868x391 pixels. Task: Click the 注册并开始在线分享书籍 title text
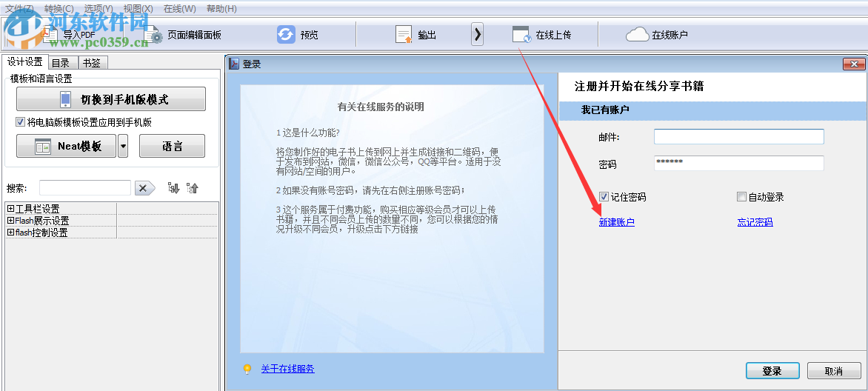click(639, 87)
